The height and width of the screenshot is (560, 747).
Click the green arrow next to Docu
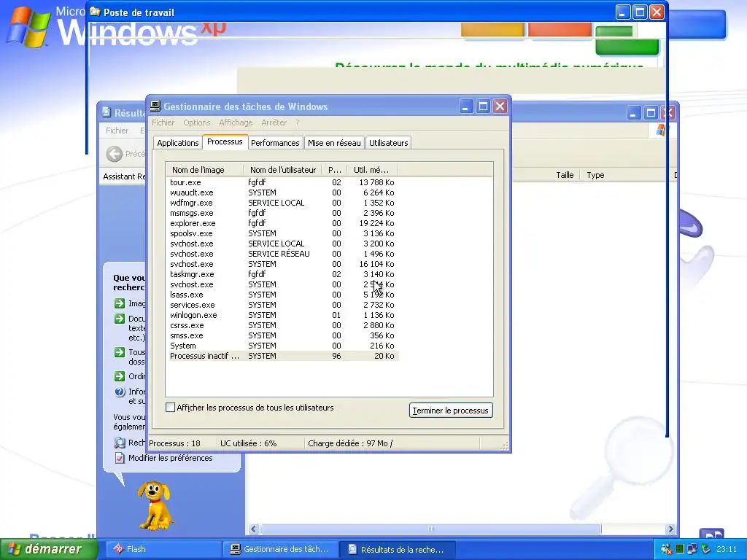click(x=119, y=318)
